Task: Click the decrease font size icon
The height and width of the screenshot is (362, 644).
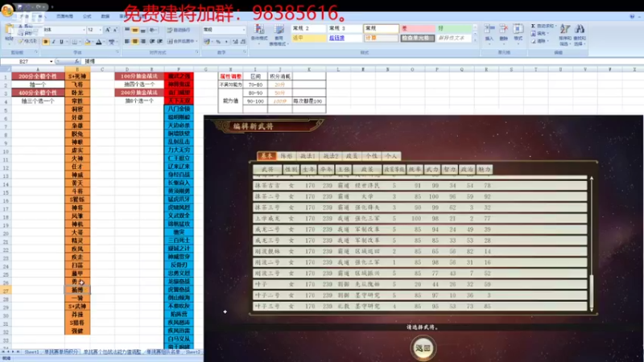Action: [x=114, y=30]
